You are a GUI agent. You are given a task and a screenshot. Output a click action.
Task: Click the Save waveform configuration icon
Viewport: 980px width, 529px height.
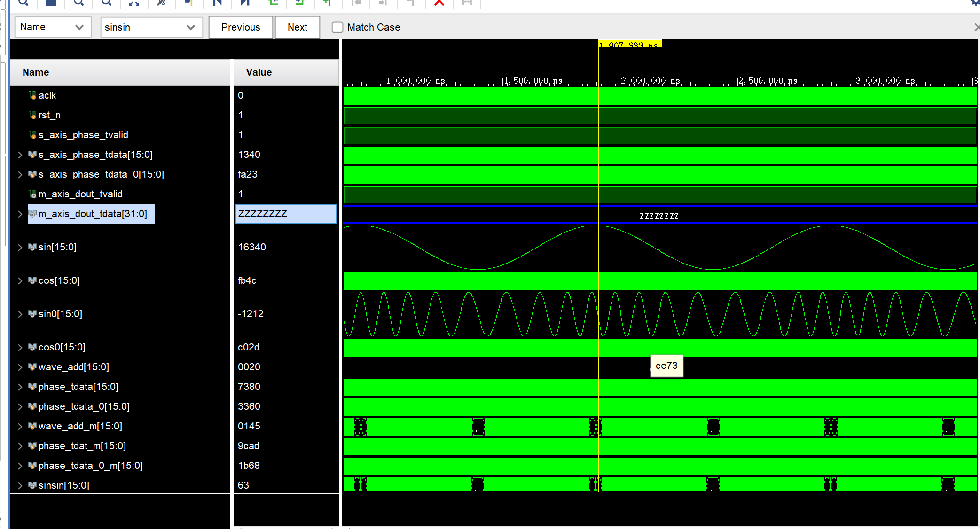click(x=51, y=2)
